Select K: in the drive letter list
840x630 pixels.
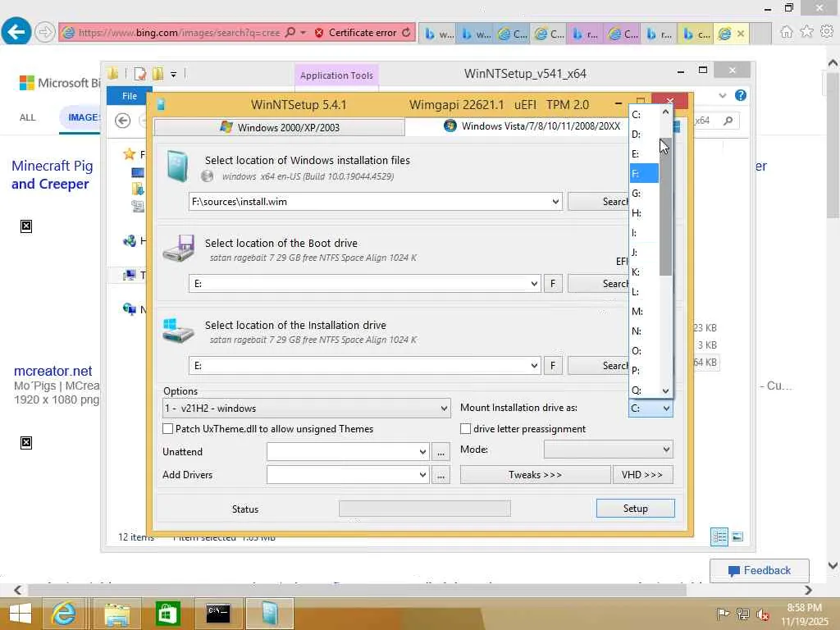click(x=645, y=272)
